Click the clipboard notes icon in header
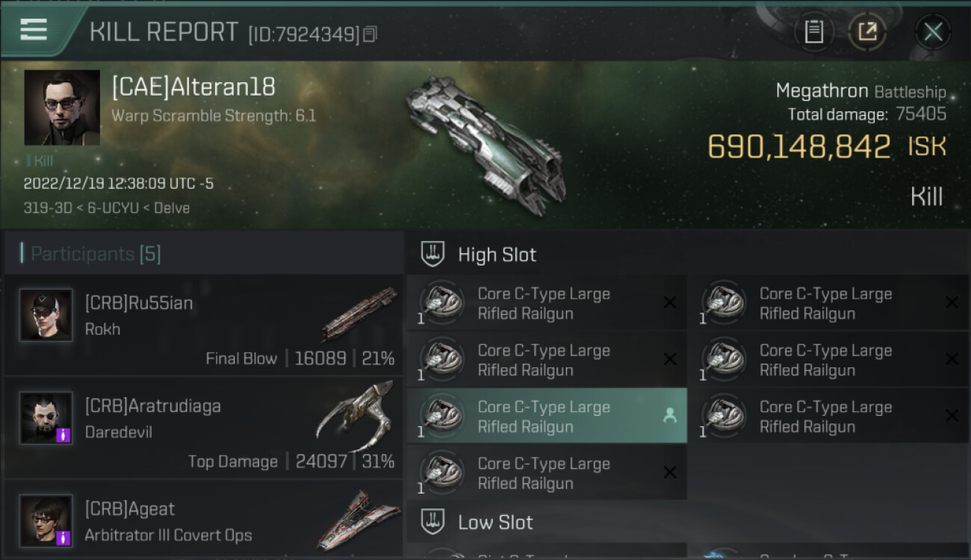 [x=814, y=32]
